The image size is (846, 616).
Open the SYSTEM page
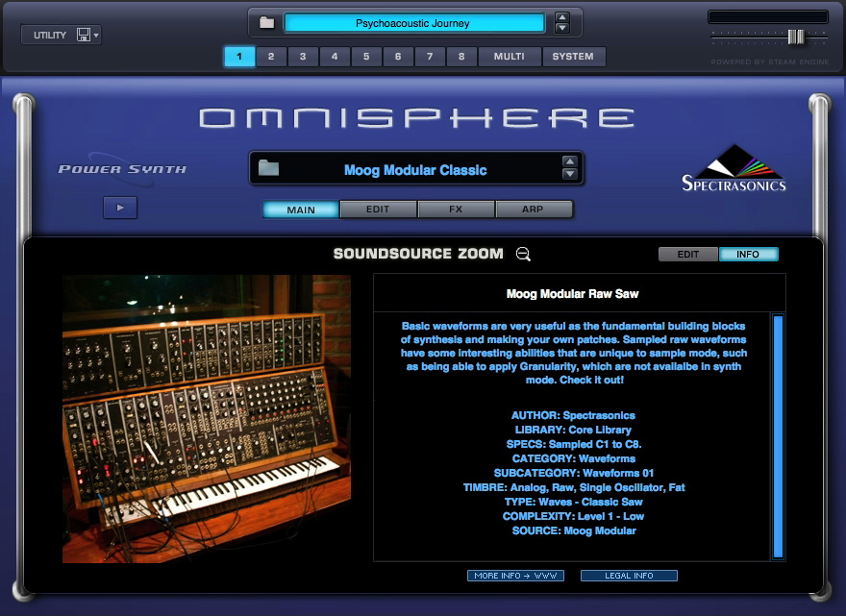[573, 56]
